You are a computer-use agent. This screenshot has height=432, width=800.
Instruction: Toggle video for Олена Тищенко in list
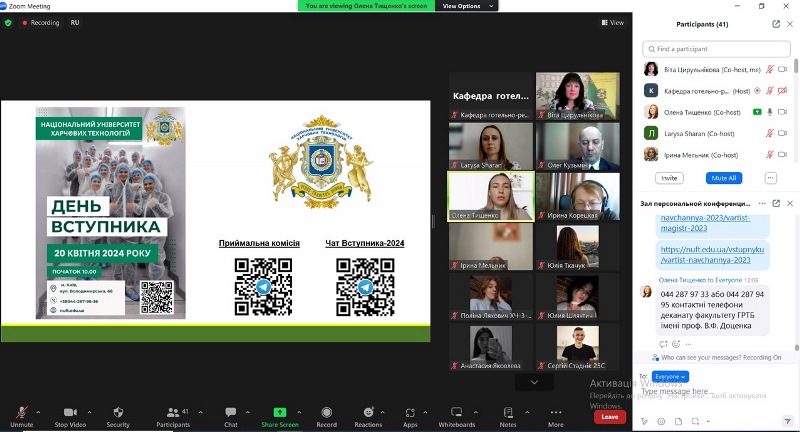pos(783,112)
